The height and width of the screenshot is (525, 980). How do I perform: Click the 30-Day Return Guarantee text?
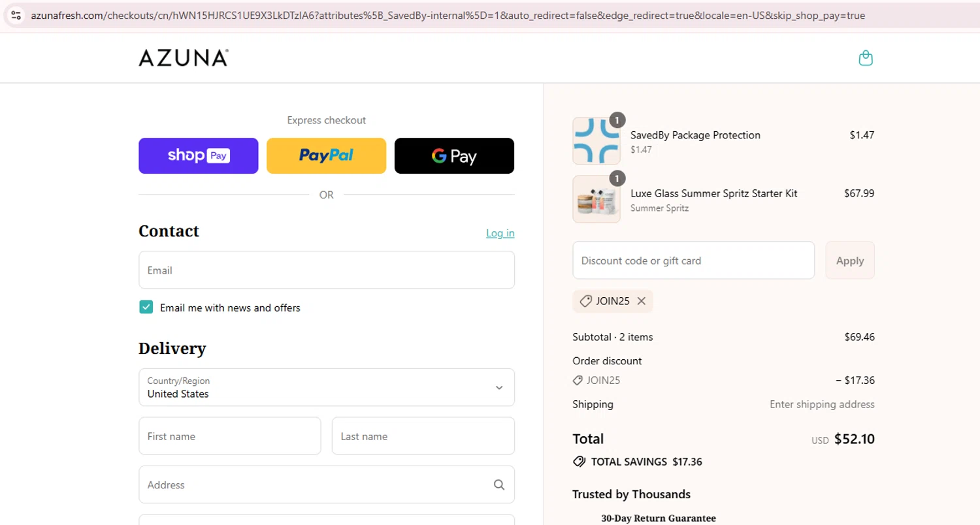(x=659, y=518)
